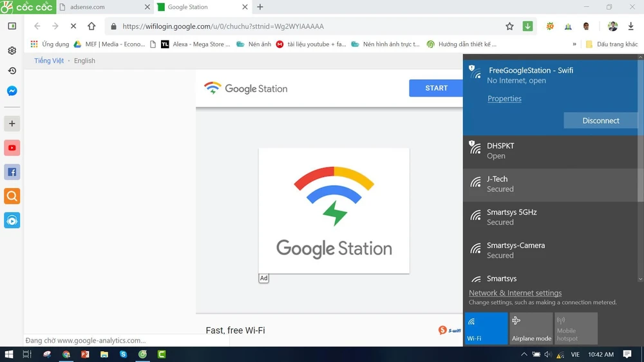Switch to the adsense.com tab
The image size is (644, 362).
100,7
